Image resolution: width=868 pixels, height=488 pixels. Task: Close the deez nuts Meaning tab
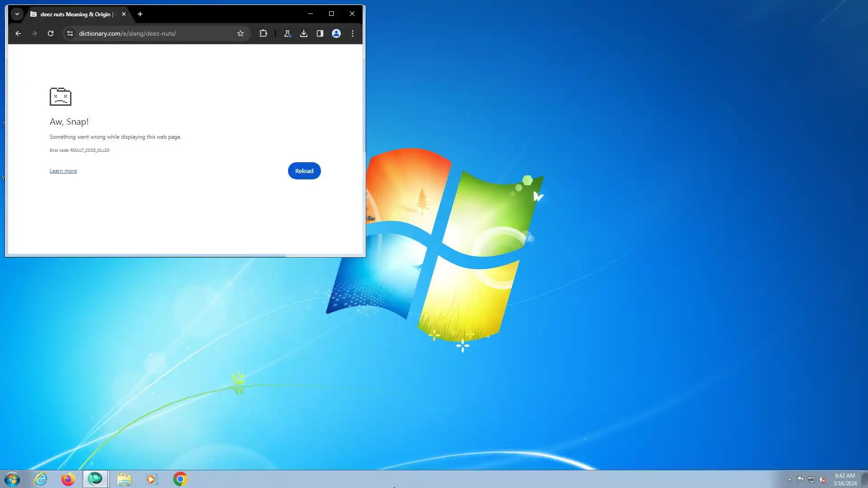[124, 14]
